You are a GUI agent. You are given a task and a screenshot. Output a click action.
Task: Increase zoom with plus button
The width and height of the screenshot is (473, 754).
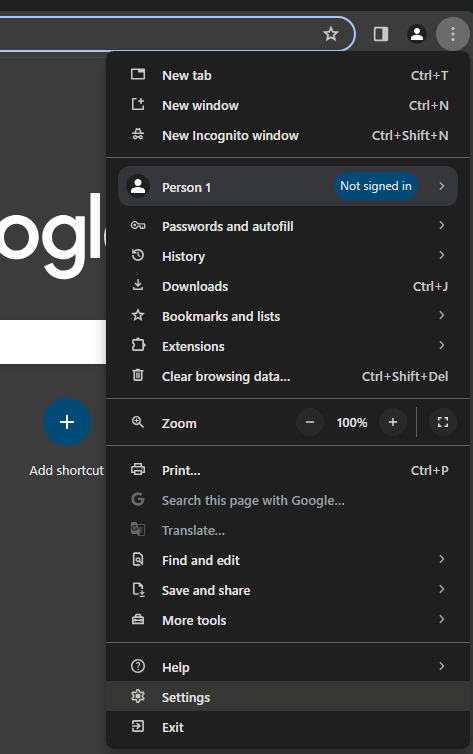click(393, 422)
